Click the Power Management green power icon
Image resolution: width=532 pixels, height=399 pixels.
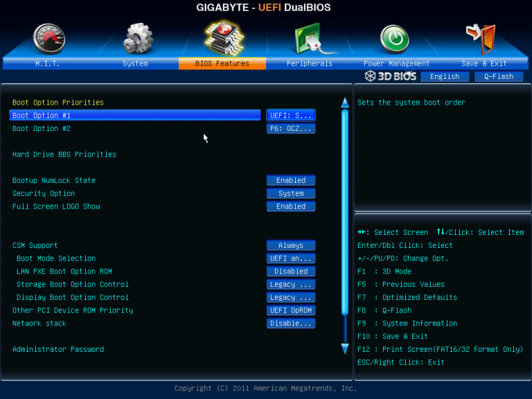pyautogui.click(x=395, y=39)
